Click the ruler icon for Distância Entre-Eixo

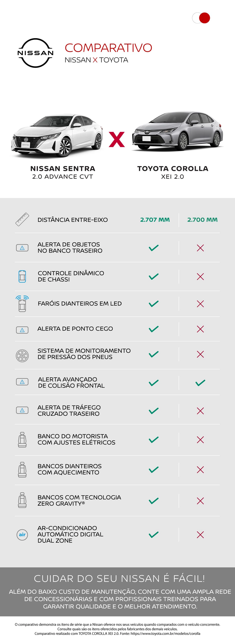(22, 220)
